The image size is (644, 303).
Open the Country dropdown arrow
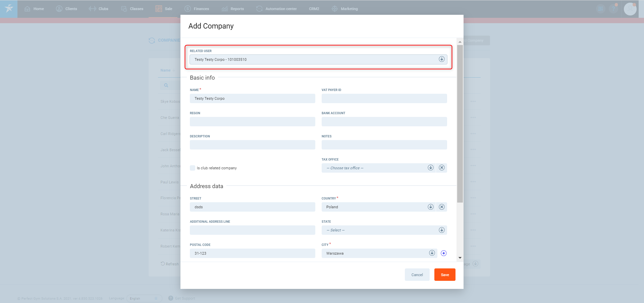431,207
